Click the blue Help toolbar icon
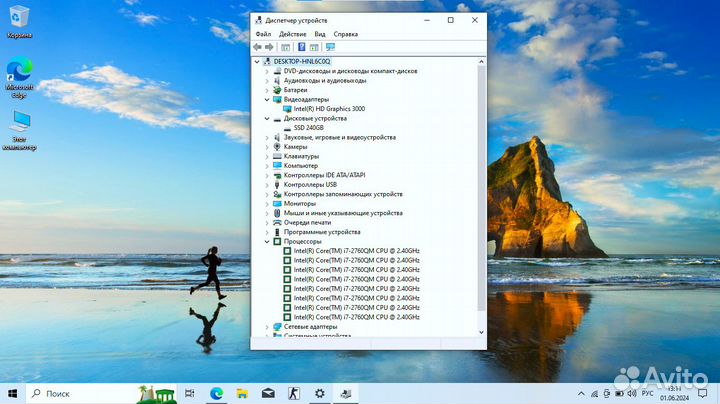The width and height of the screenshot is (720, 404). [302, 47]
